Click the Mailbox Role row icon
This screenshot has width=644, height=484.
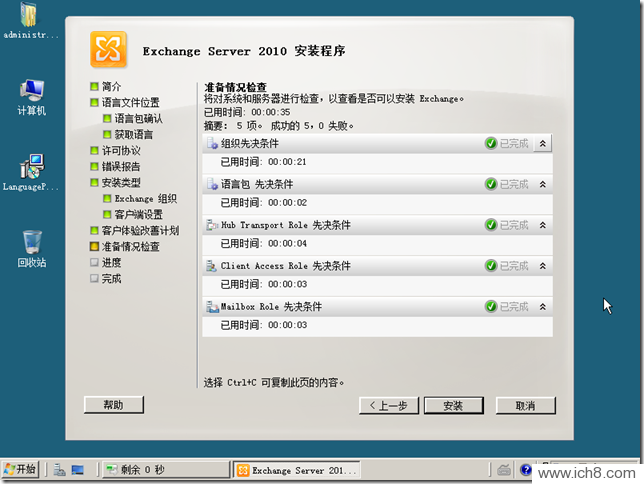coord(212,307)
